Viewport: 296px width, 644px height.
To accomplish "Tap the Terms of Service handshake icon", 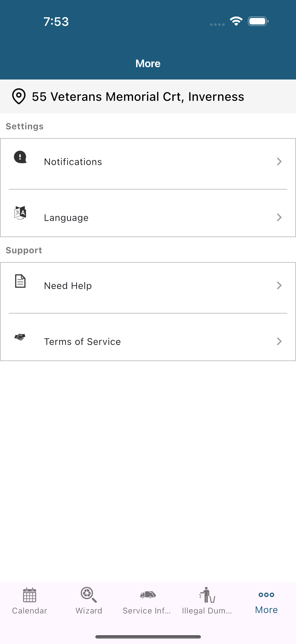I will click(20, 337).
